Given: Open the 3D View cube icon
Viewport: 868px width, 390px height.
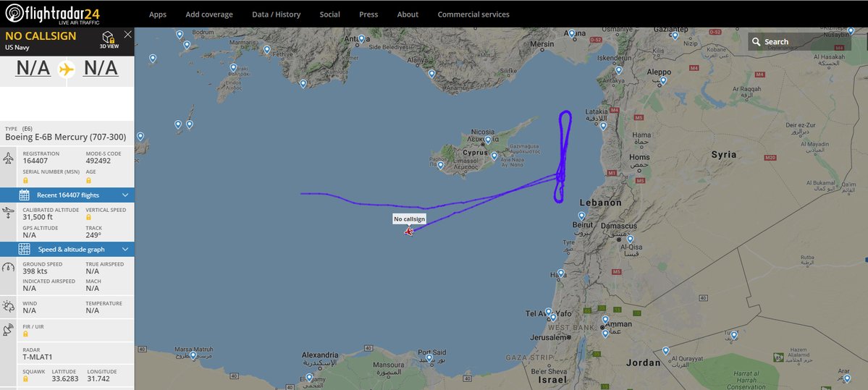Looking at the screenshot, I should click(x=109, y=37).
